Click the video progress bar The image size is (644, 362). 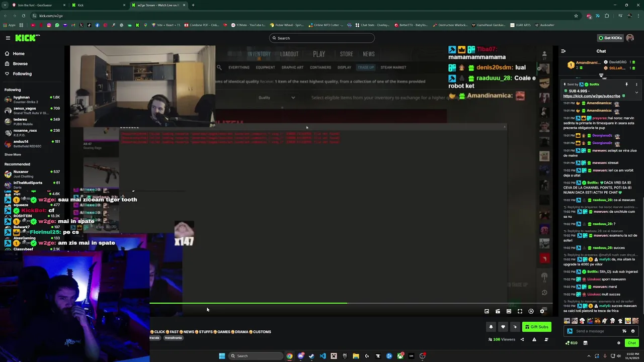351,303
